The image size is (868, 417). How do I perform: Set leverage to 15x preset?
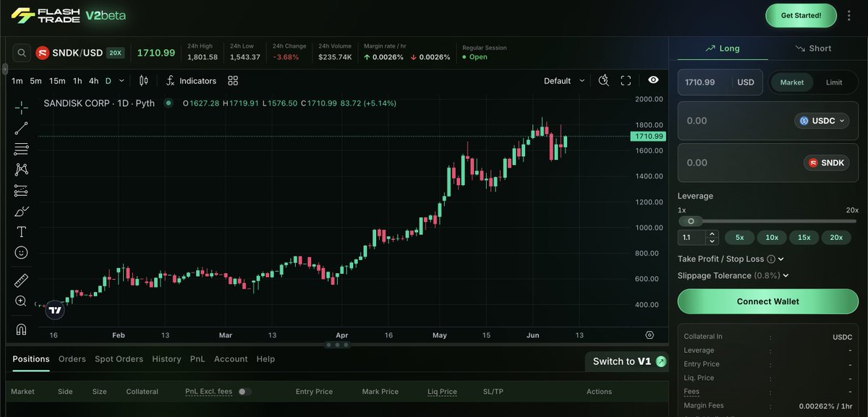click(x=804, y=237)
